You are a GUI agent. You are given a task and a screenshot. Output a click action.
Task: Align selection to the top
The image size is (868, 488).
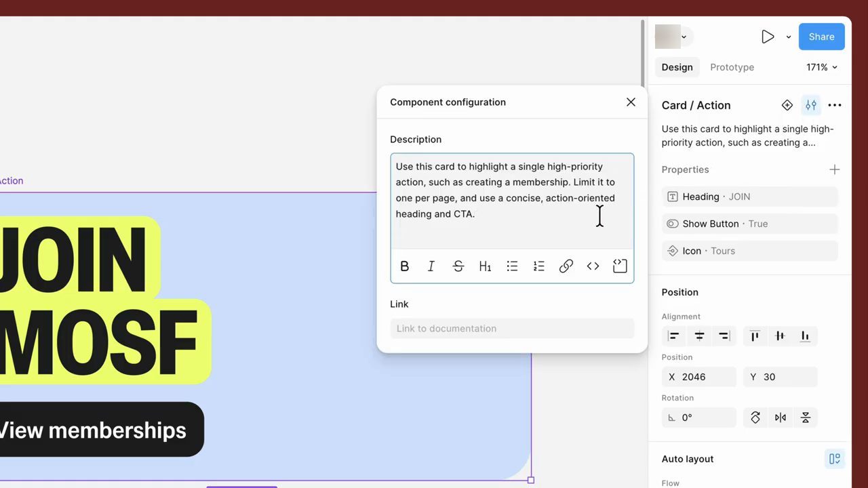click(x=755, y=336)
